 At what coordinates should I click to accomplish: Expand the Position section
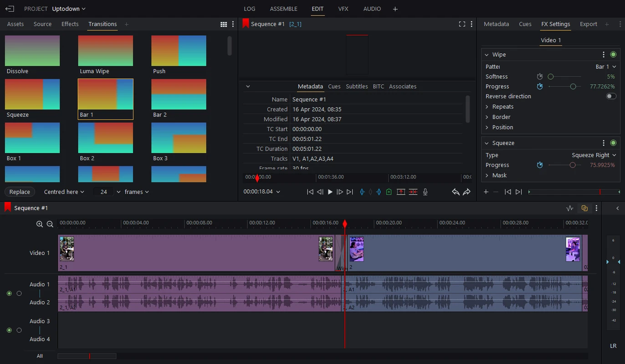coord(499,127)
